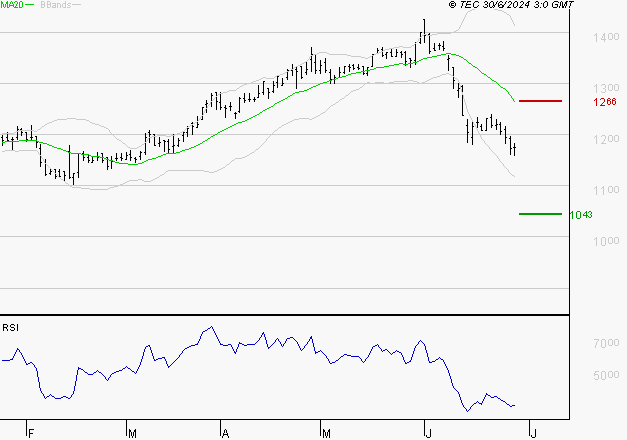Click the last J month label on the time axis
The height and width of the screenshot is (440, 627).
pos(533,433)
